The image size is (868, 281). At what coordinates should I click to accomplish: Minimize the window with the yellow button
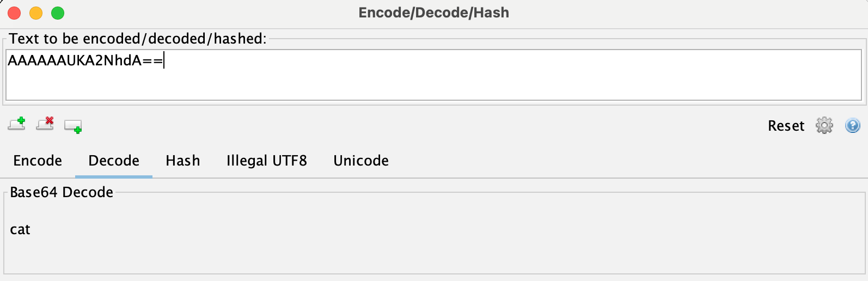[36, 13]
